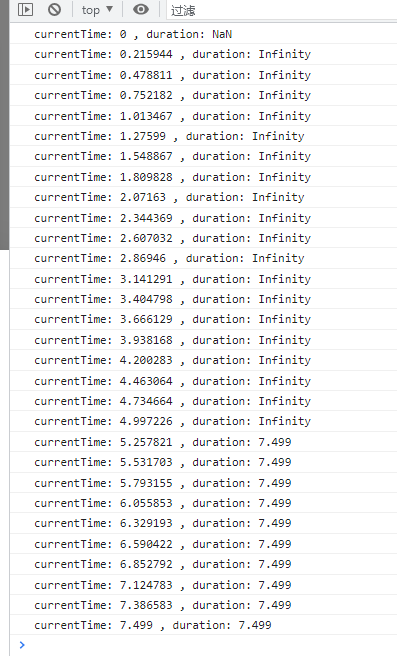The width and height of the screenshot is (397, 656).
Task: Select the currentTime 6.055853 log entry
Action: click(x=203, y=503)
